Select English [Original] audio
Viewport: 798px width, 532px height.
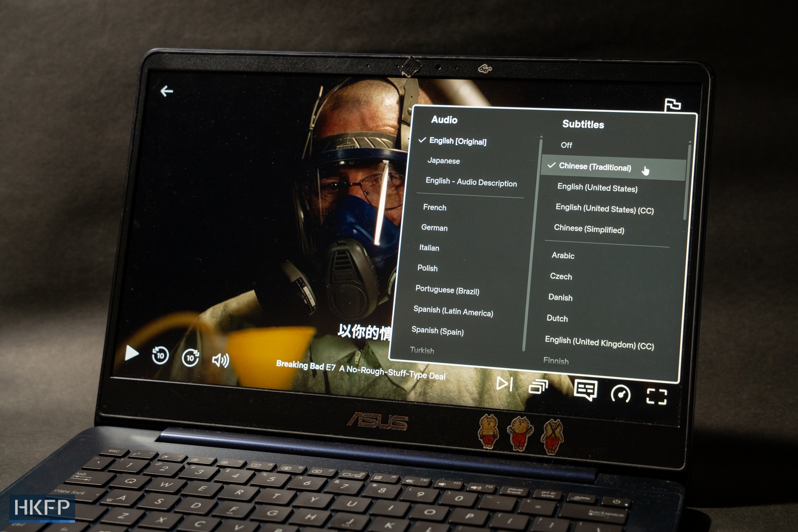click(458, 141)
